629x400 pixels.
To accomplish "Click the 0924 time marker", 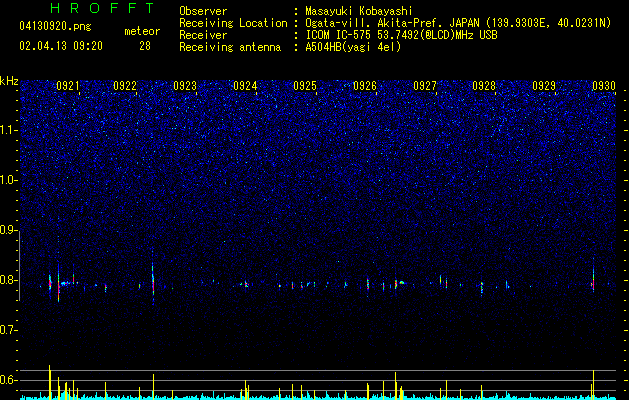I will coord(245,85).
